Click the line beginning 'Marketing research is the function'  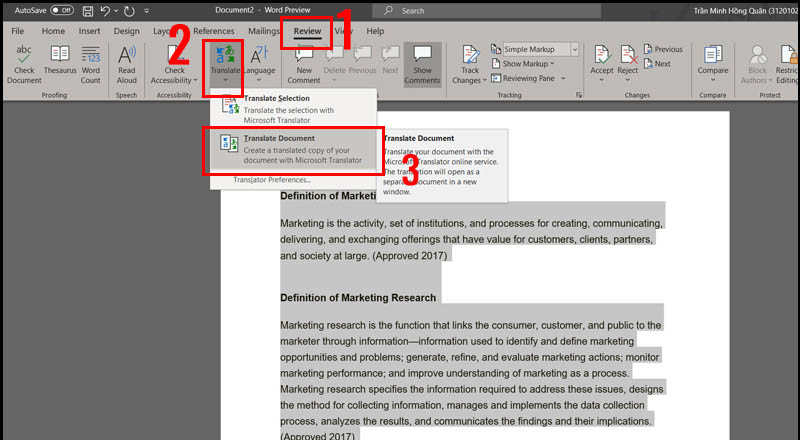[x=470, y=325]
